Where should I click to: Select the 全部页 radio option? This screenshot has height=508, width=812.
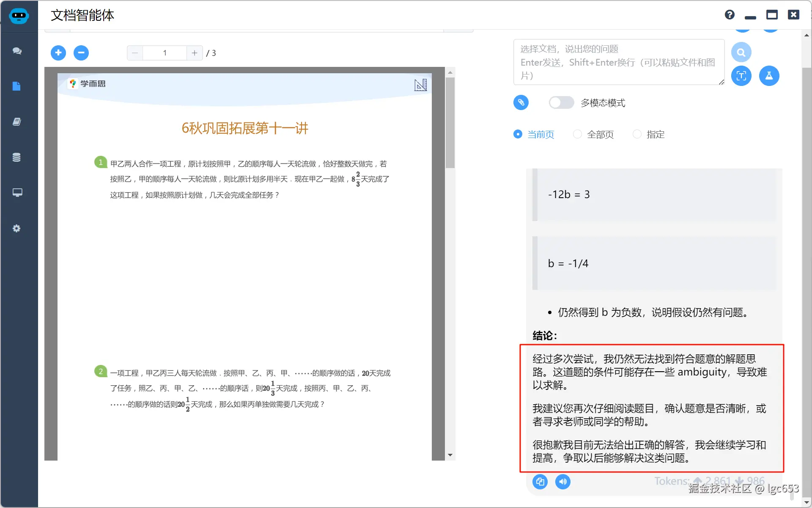point(577,134)
